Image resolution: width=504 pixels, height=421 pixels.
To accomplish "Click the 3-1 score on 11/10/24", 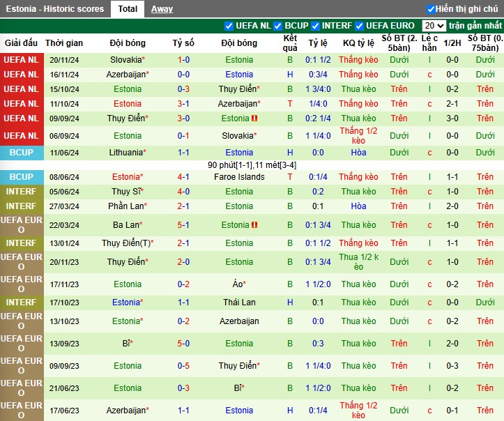I will pyautogui.click(x=183, y=104).
